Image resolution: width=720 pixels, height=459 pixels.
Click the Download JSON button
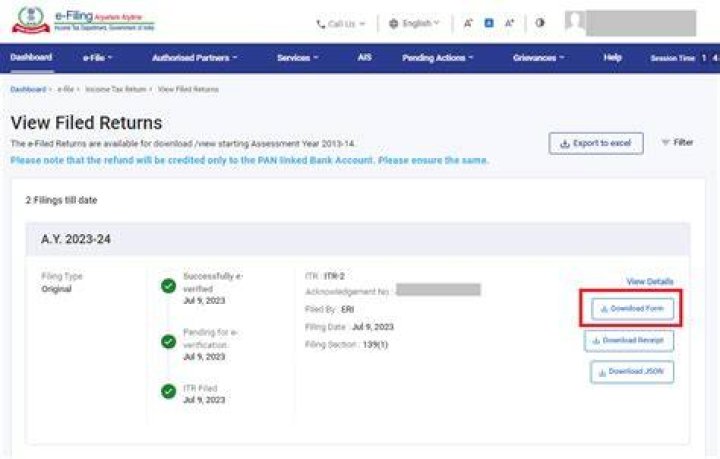[x=632, y=372]
